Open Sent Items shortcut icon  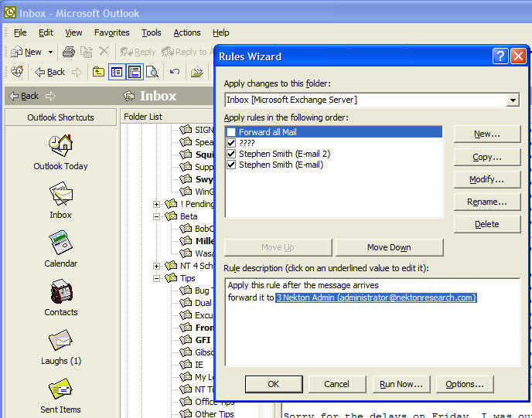click(x=60, y=389)
